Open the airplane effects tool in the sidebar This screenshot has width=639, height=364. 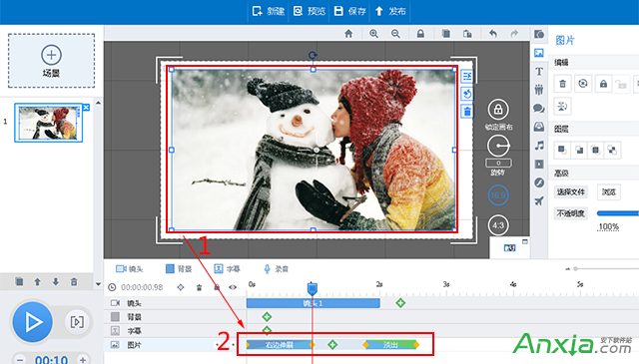[539, 200]
